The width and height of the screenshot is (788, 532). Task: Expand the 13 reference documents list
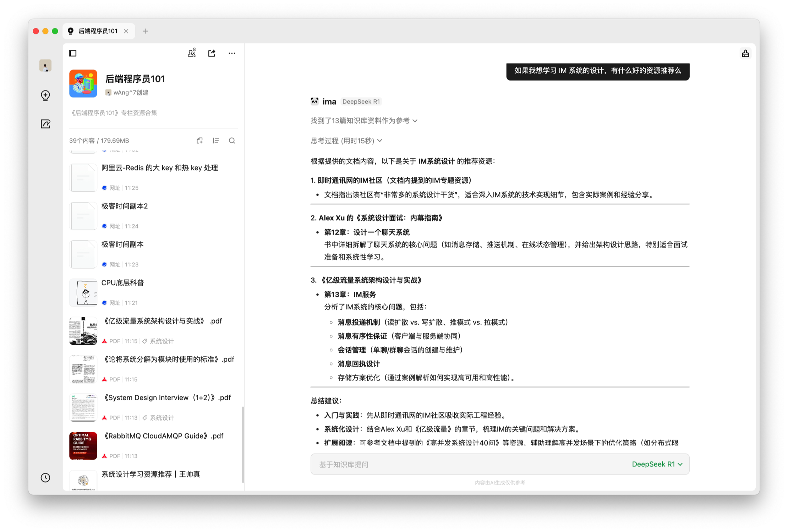point(364,121)
